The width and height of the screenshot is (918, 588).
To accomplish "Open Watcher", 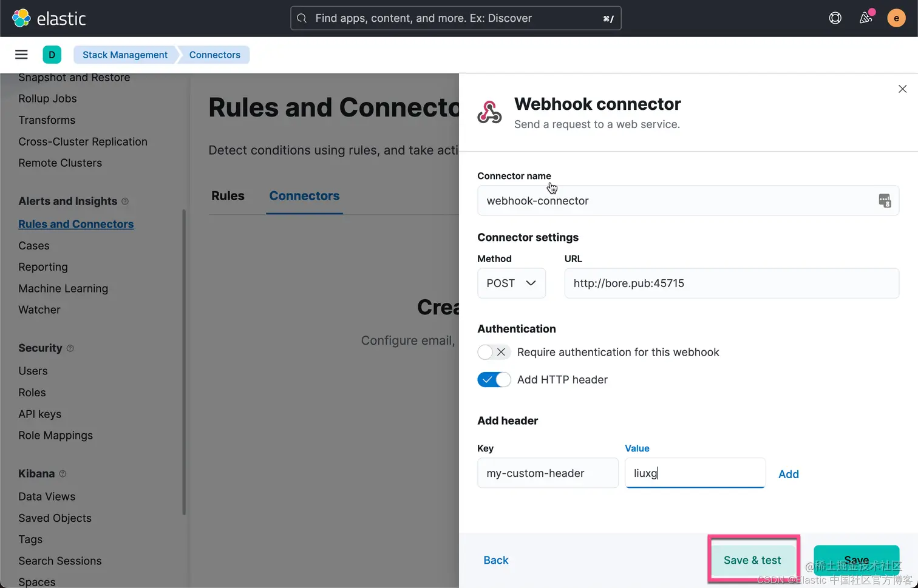I will click(x=39, y=309).
